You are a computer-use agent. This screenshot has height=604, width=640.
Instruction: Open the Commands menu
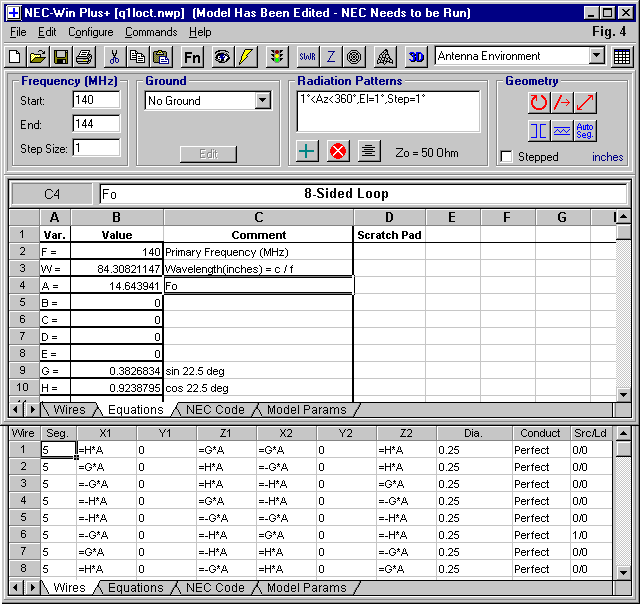click(151, 32)
